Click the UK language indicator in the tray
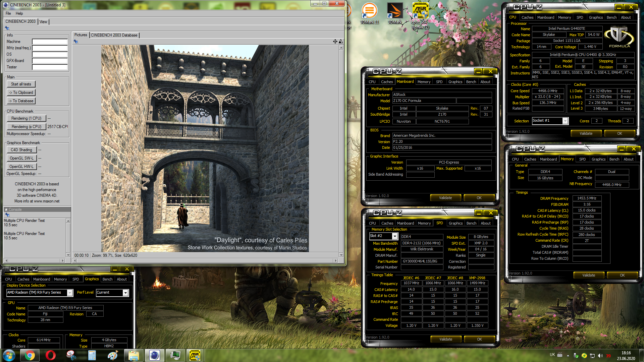This screenshot has height=362, width=644. pyautogui.click(x=552, y=355)
